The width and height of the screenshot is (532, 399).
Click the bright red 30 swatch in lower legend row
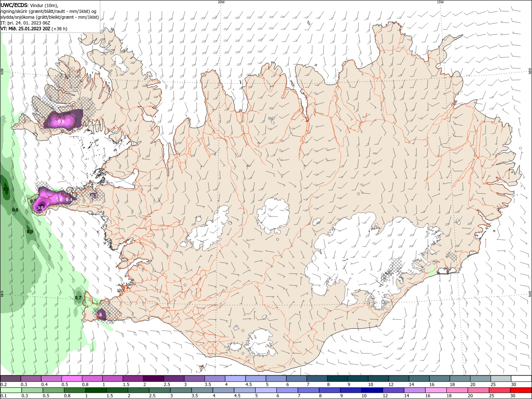(521, 390)
